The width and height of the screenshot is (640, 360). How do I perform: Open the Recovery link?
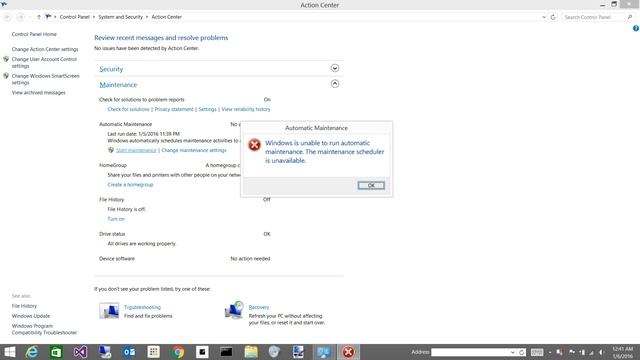[x=259, y=307]
